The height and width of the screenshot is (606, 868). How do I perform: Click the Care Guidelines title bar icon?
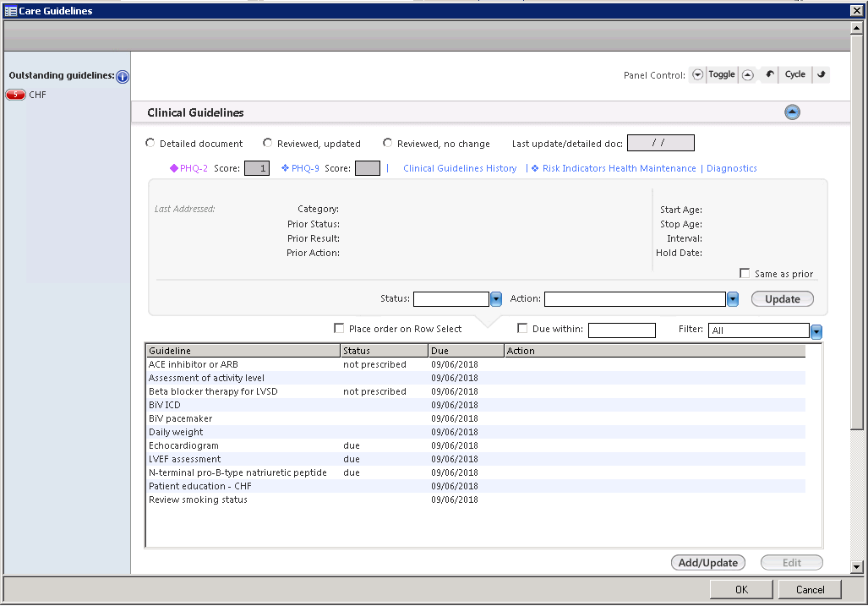point(10,11)
